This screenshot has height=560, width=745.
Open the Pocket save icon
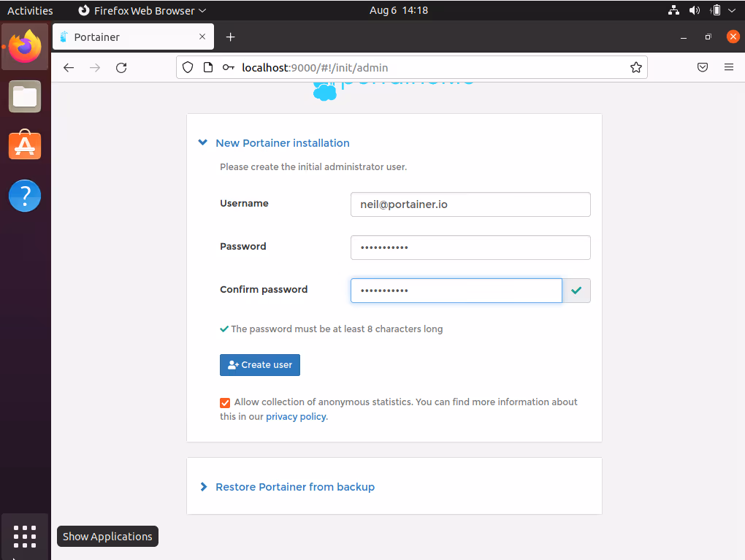(x=703, y=67)
